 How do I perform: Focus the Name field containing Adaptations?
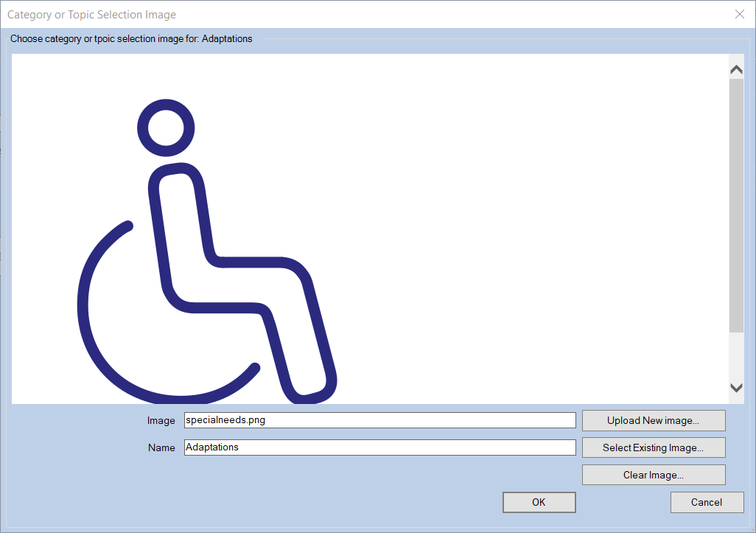point(379,447)
